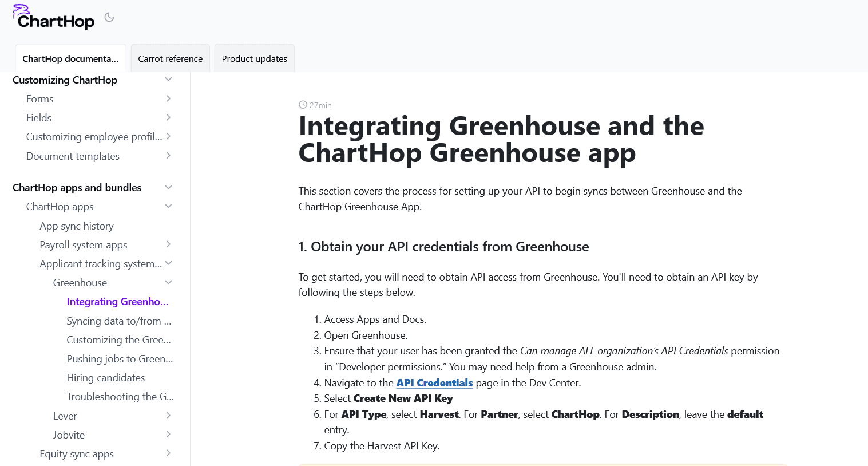Open the Carrot reference tab
Viewport: 868px width, 466px height.
(170, 58)
